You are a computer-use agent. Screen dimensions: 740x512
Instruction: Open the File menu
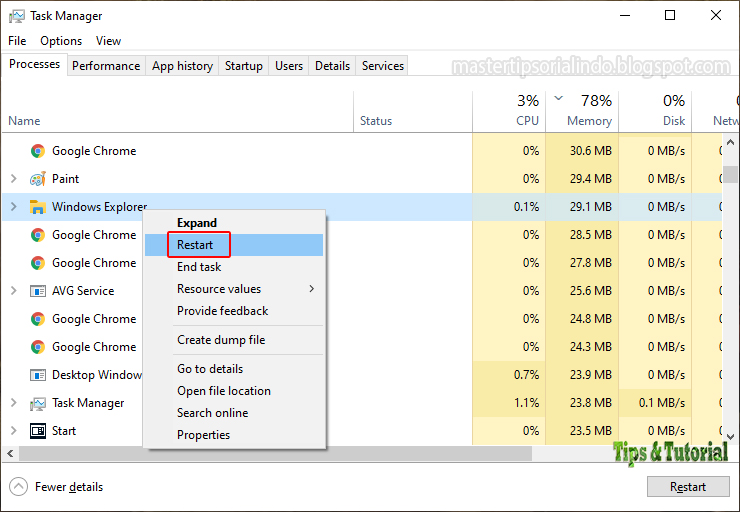coord(17,41)
